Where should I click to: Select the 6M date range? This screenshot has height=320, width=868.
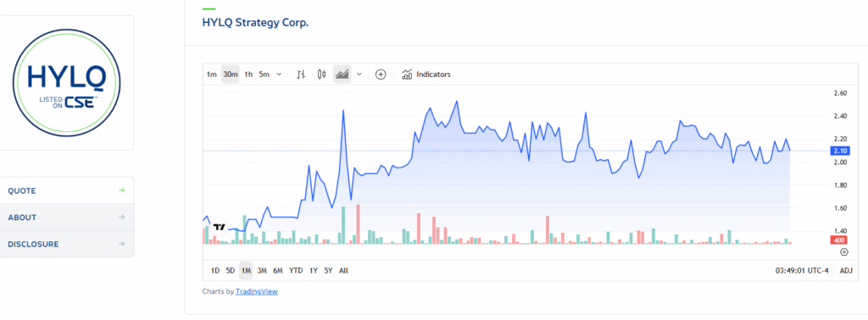pos(278,271)
